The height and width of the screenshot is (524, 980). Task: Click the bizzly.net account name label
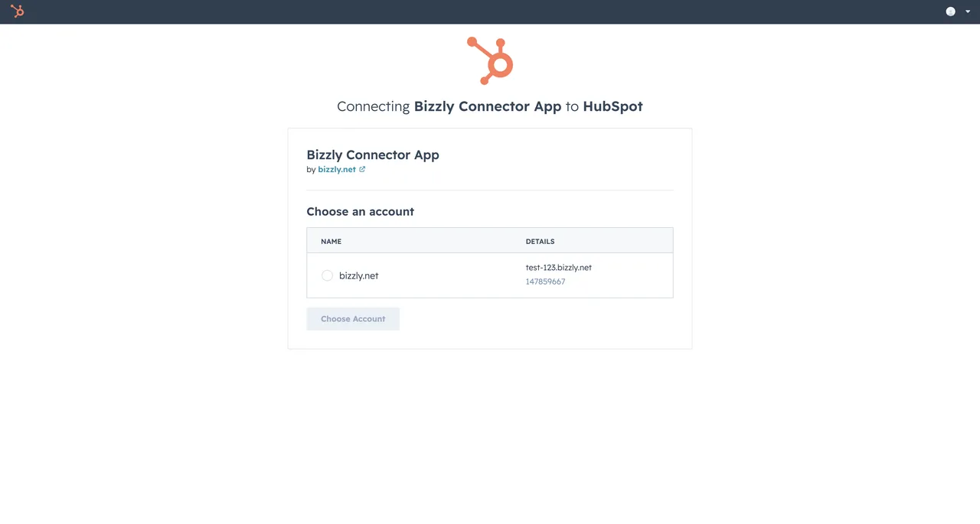pyautogui.click(x=358, y=275)
